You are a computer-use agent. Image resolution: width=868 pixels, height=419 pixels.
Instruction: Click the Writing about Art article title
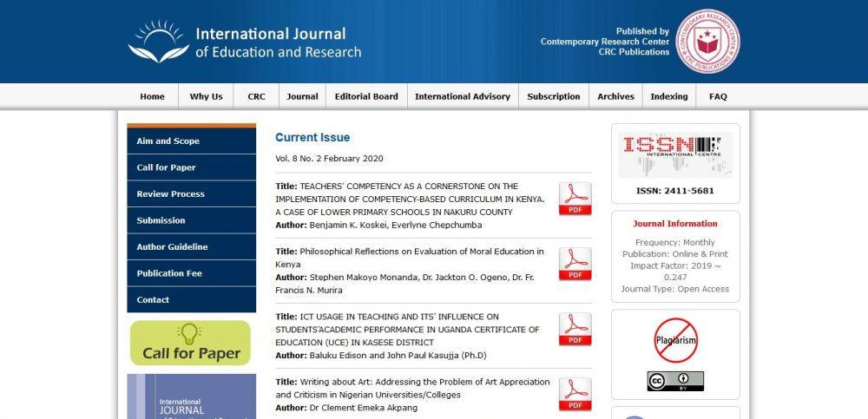(x=412, y=389)
